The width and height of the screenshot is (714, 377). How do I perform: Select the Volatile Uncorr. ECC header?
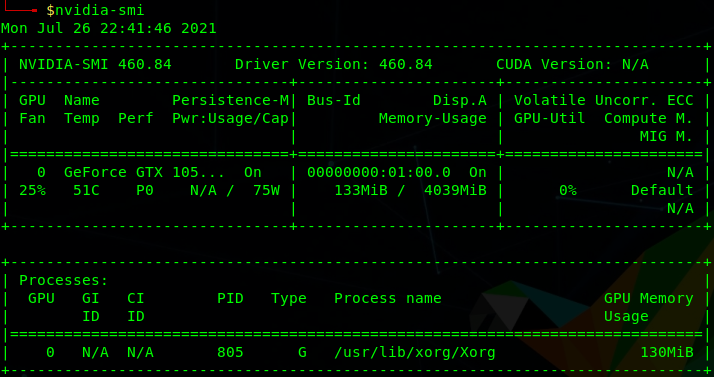click(604, 101)
